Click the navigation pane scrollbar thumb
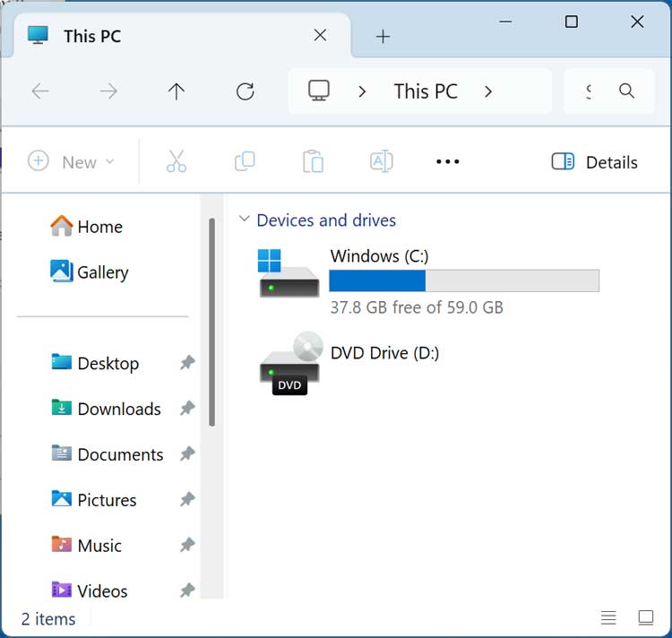 tap(211, 323)
